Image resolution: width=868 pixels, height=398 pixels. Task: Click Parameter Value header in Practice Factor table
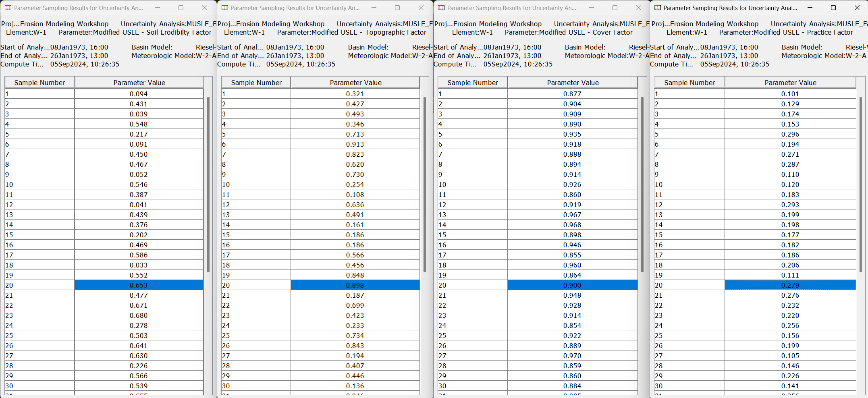click(x=790, y=83)
